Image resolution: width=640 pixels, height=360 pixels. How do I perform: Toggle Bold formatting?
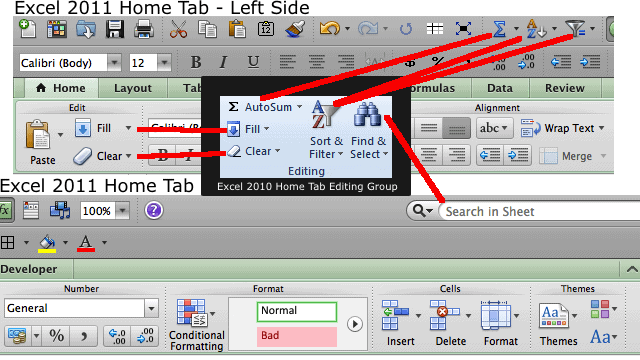[x=196, y=62]
